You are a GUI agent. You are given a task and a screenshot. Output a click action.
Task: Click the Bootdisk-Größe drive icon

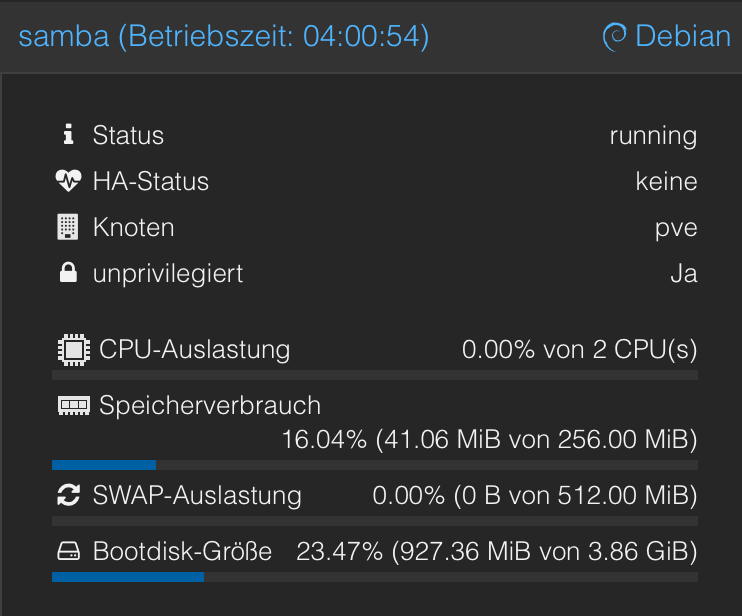pos(69,551)
